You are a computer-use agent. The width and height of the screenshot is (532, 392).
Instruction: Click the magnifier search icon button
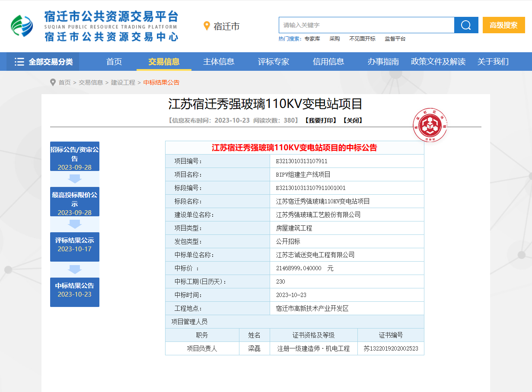pyautogui.click(x=466, y=25)
